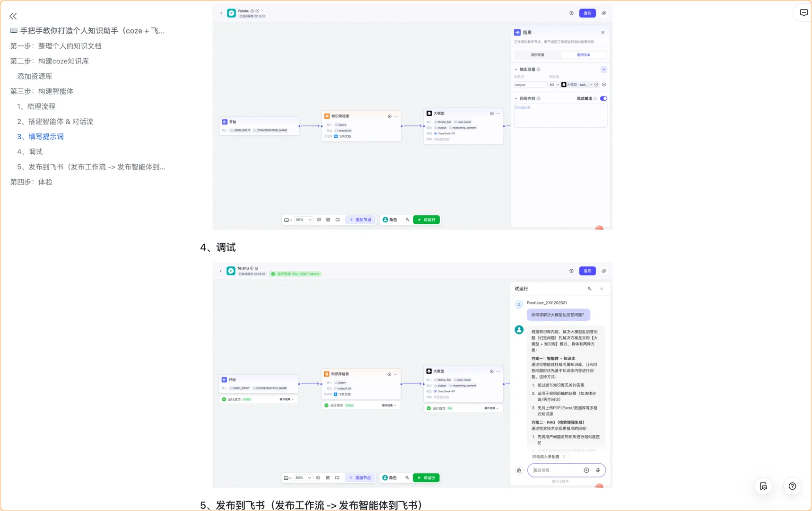Click the round icon outside the 发送消息 field
Viewport: 812px width, 511px height.
pos(519,470)
